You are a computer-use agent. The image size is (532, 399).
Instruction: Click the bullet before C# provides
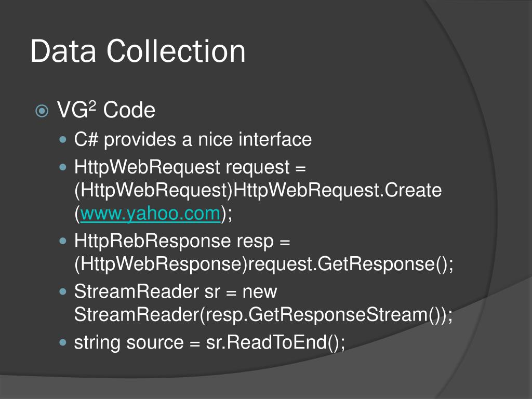click(63, 139)
